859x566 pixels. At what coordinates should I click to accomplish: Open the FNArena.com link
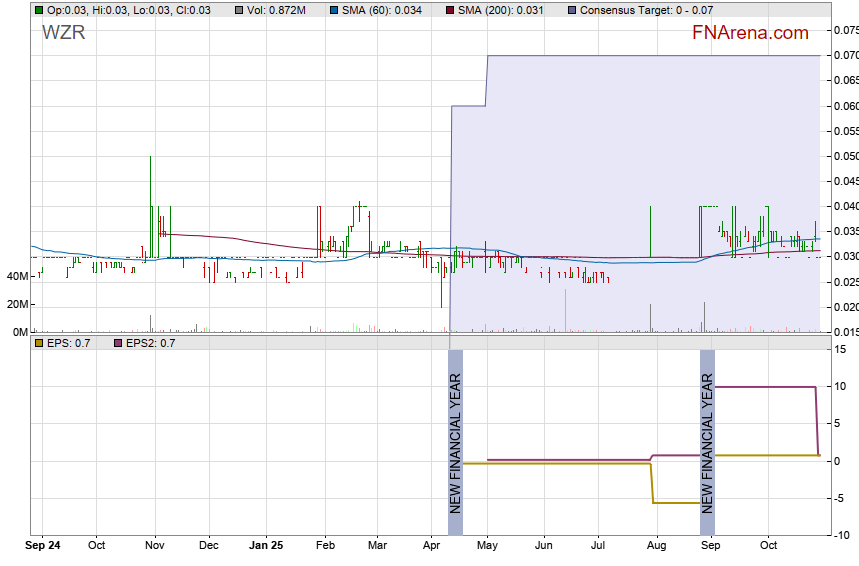coord(750,33)
